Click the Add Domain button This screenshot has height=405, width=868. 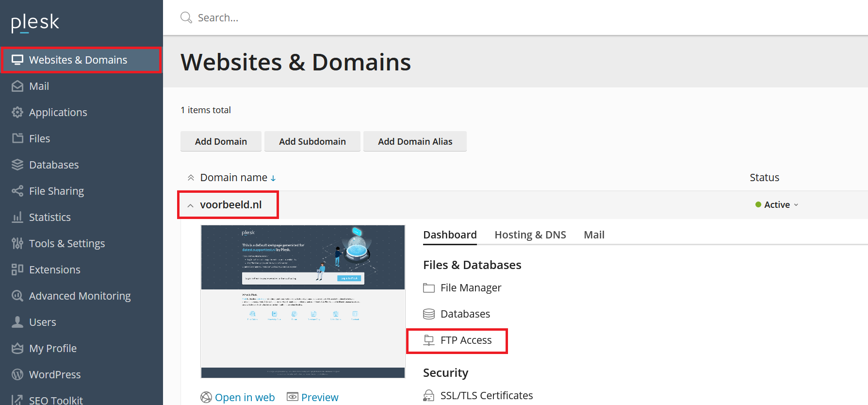point(221,141)
